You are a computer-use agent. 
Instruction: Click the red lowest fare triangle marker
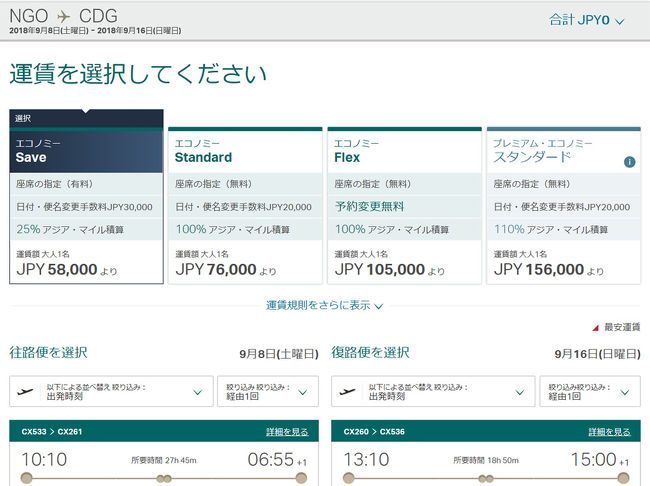coord(595,328)
